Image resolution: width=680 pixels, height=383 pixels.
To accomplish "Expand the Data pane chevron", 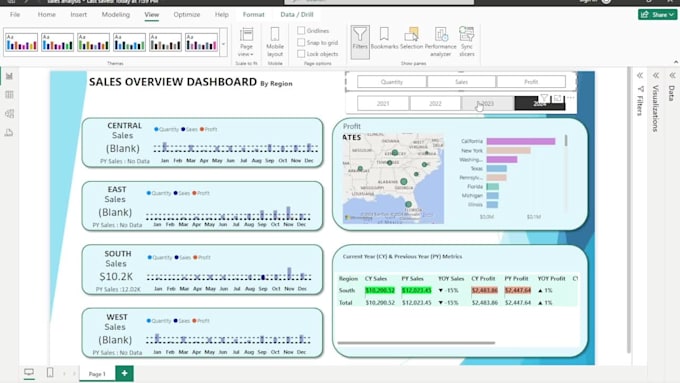I will [672, 75].
